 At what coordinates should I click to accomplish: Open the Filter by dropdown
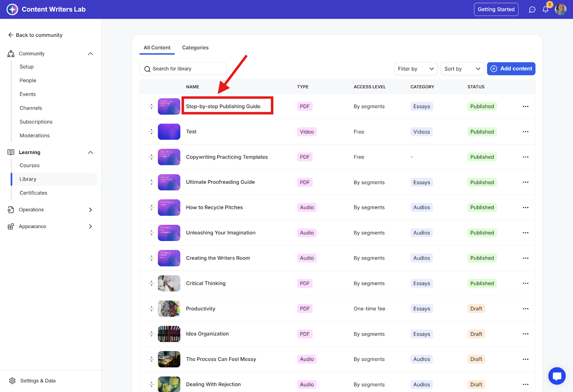pos(415,69)
